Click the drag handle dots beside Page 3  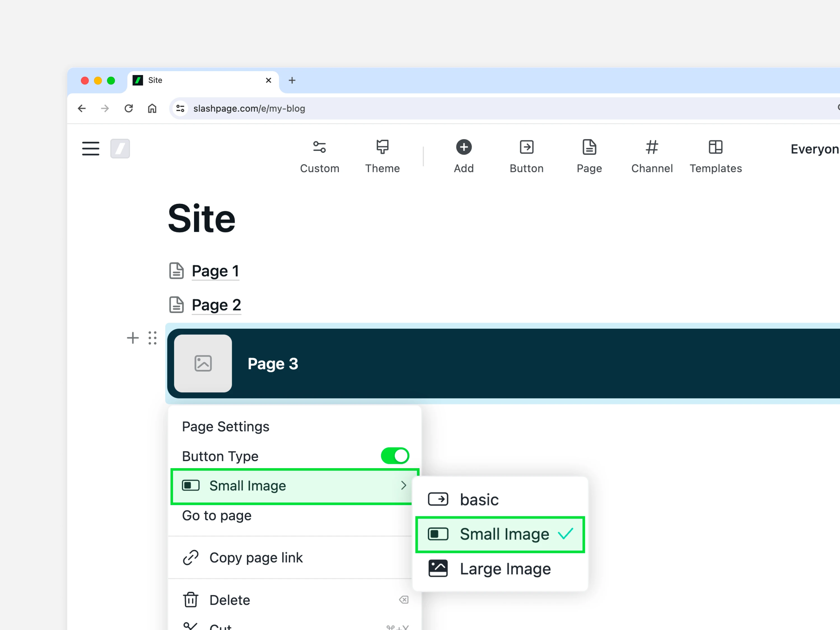click(x=153, y=338)
